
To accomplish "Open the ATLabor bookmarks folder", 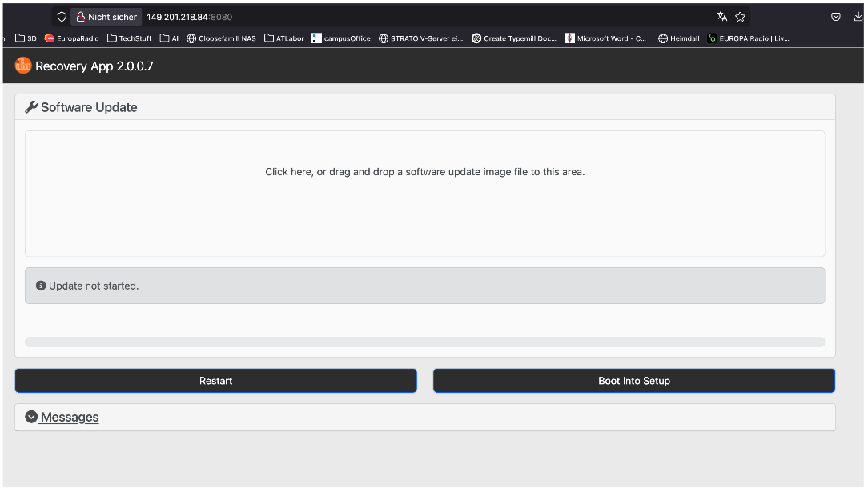I will [x=284, y=38].
